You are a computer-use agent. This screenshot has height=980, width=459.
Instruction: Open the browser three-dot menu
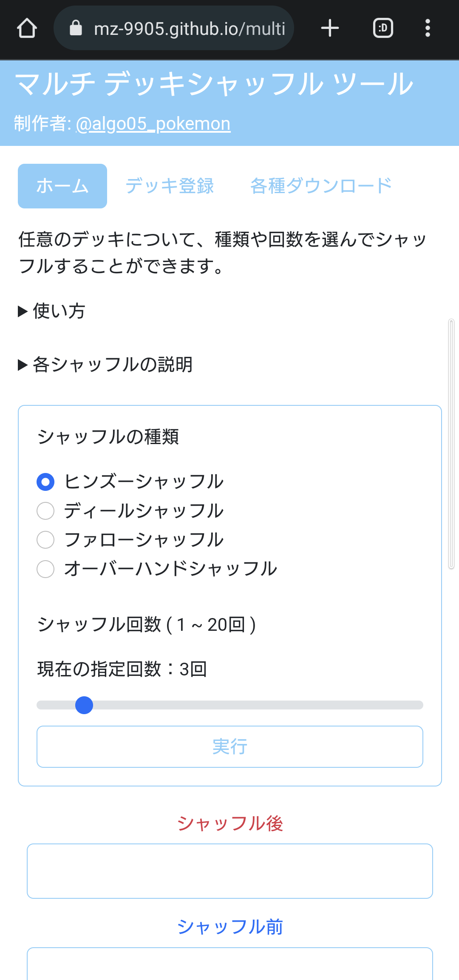428,28
